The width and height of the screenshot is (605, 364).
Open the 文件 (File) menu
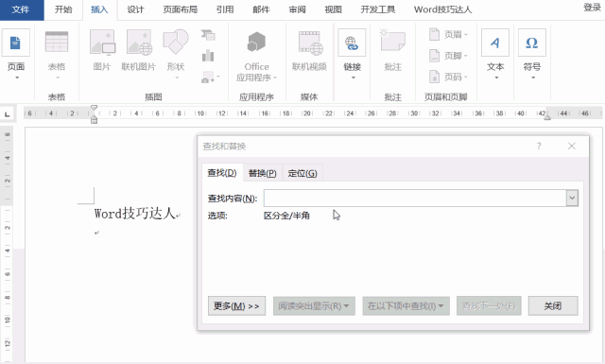pos(21,9)
